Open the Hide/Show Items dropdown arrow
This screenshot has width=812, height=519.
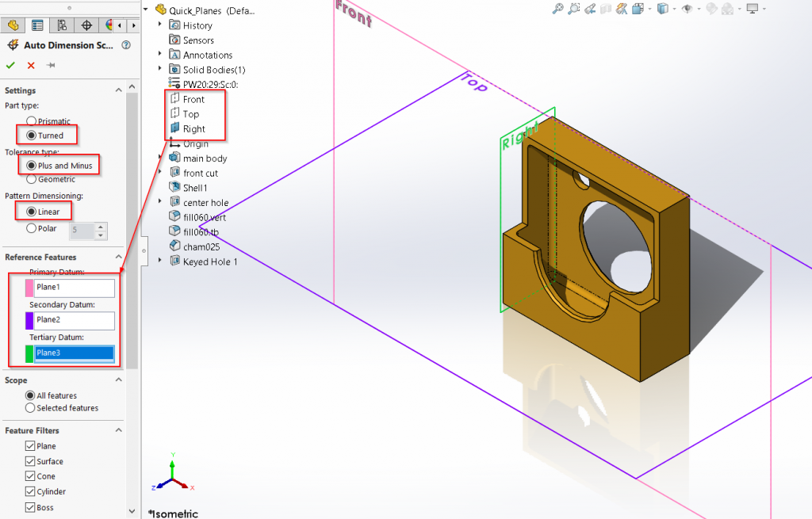697,9
